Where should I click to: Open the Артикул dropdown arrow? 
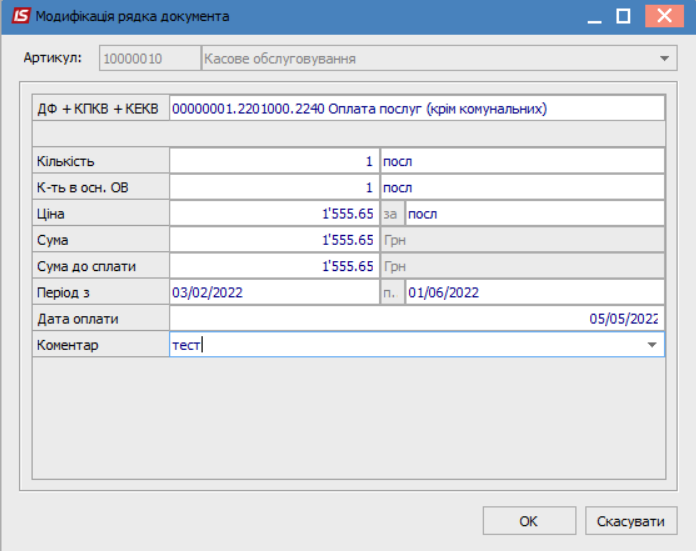click(664, 58)
